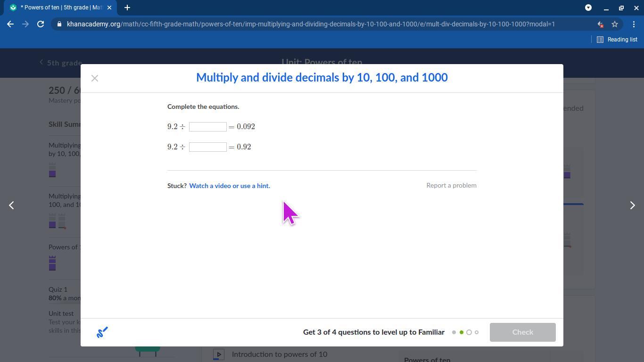Open the tab search dropdown

pos(588,8)
